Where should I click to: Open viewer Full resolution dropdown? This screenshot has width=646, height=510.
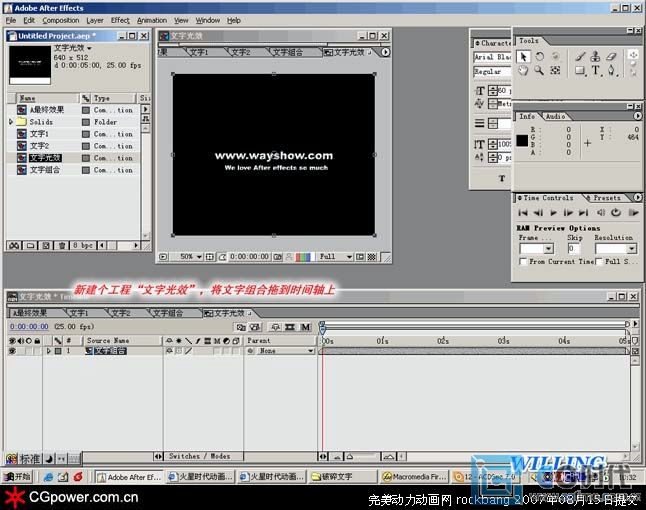[x=335, y=257]
